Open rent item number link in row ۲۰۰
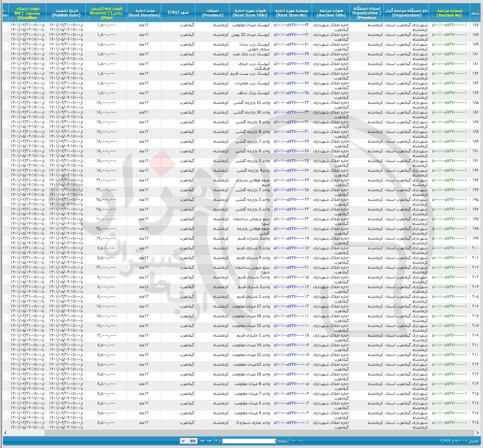This screenshot has height=448, width=483. [291, 248]
